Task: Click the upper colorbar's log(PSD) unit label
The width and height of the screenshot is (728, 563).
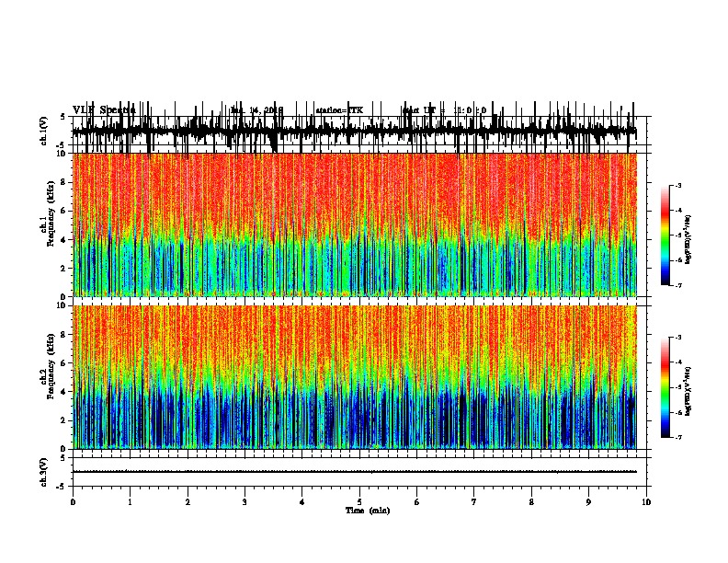Action: coord(688,240)
